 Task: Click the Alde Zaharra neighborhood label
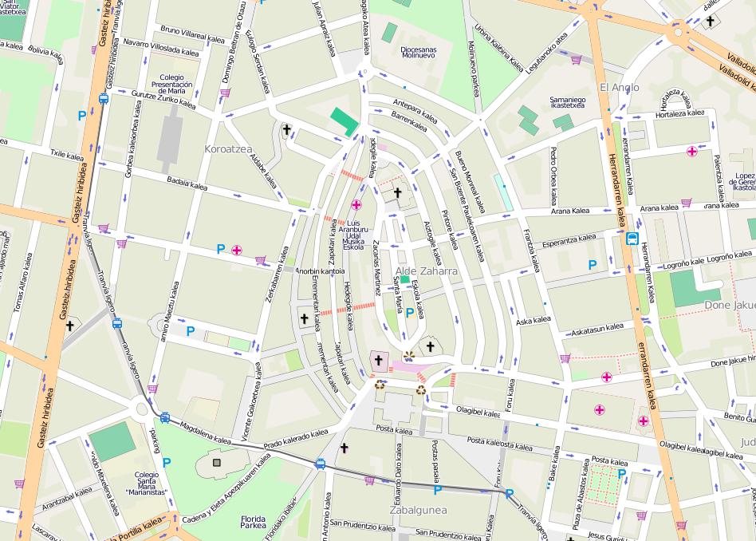pyautogui.click(x=427, y=271)
